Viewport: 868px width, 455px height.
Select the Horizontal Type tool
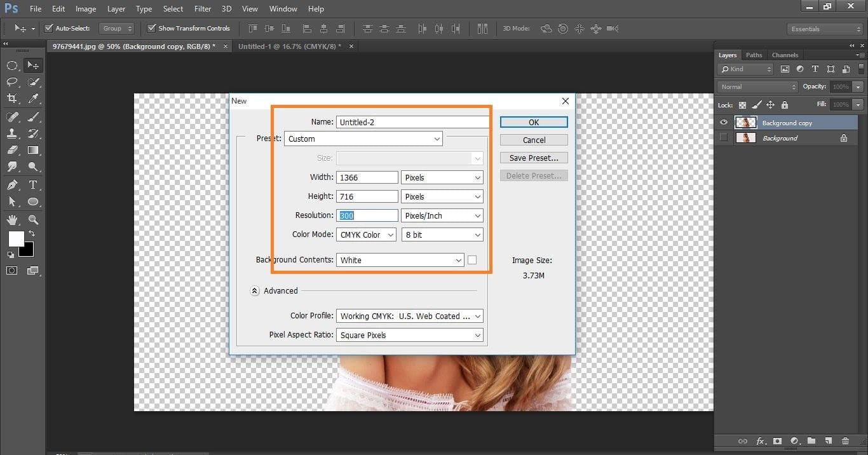(x=34, y=184)
